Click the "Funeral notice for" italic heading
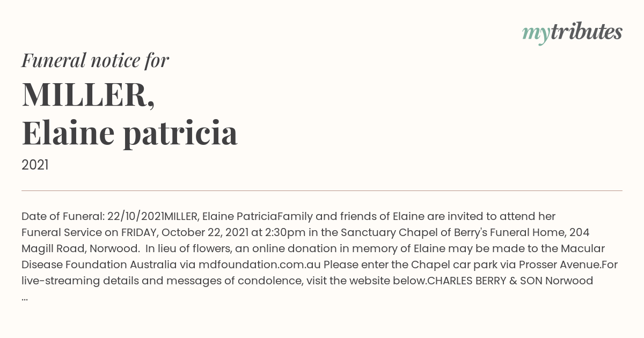 95,61
